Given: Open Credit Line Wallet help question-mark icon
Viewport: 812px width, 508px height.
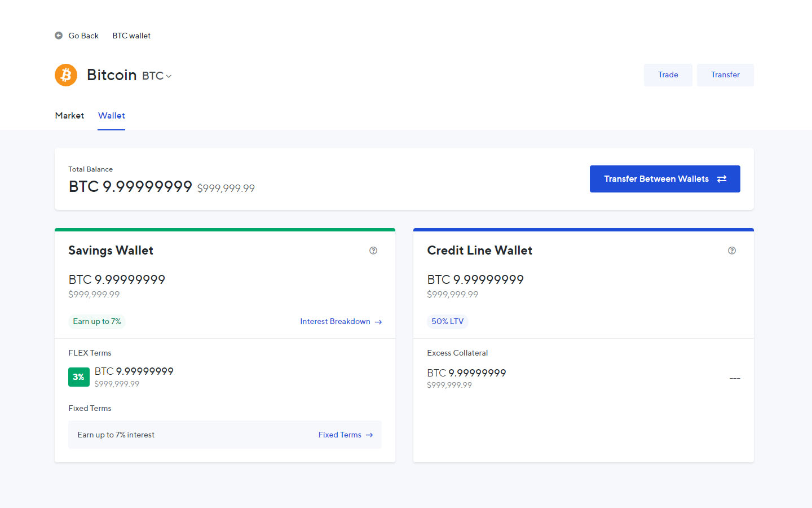Looking at the screenshot, I should [x=732, y=251].
